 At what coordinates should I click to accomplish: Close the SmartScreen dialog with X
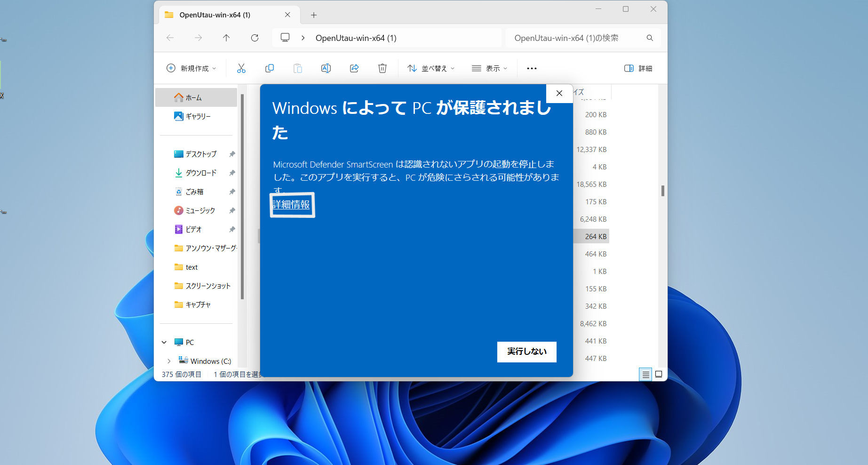559,93
